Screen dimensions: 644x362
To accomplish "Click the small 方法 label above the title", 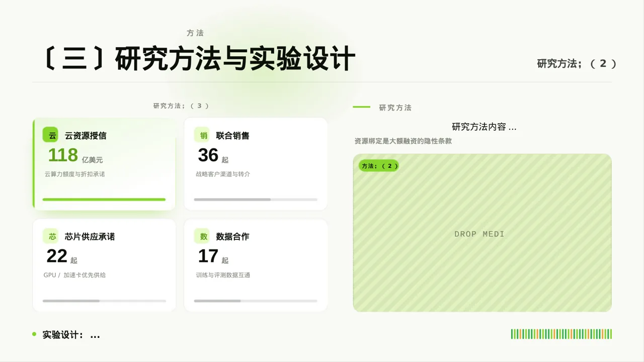I will (x=195, y=33).
